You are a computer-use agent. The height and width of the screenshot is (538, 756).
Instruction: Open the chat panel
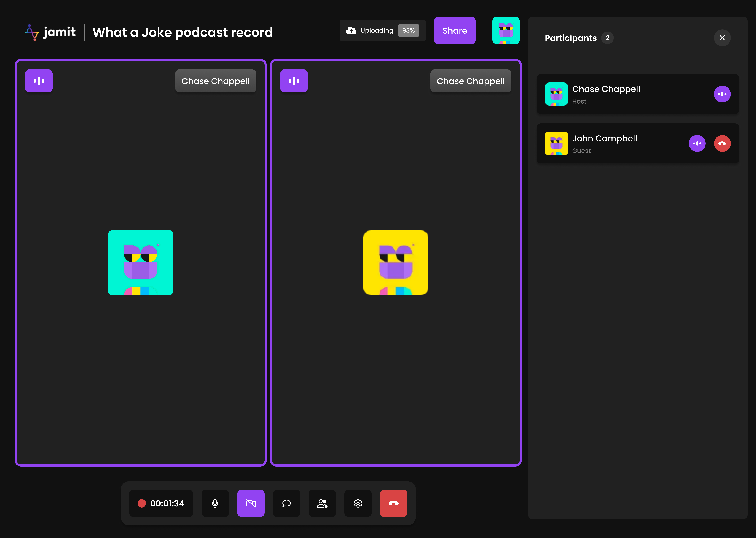coord(286,503)
